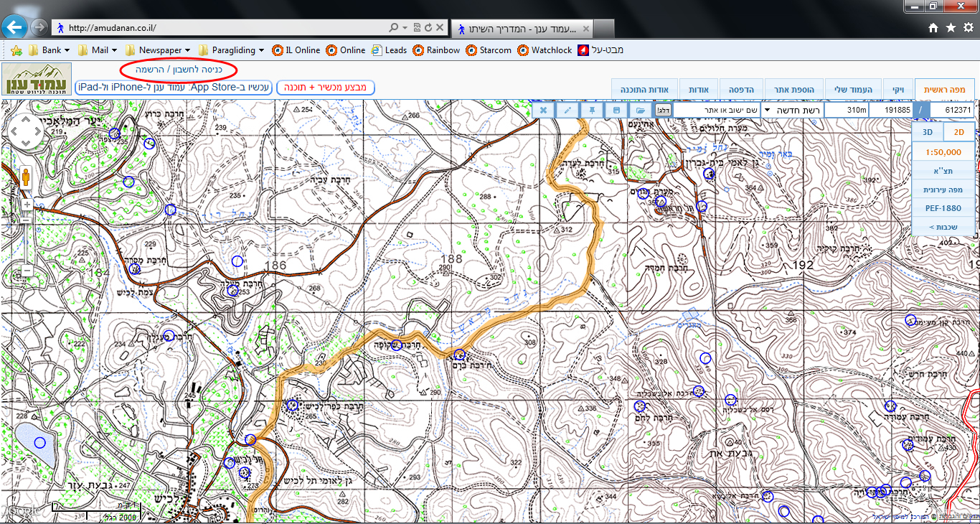
Task: Open the ויקי tab
Action: (898, 89)
